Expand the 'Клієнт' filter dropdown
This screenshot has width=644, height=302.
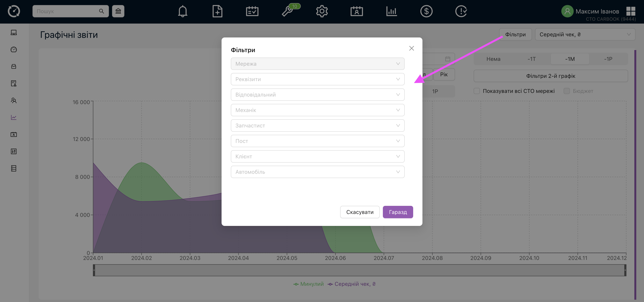(x=318, y=156)
